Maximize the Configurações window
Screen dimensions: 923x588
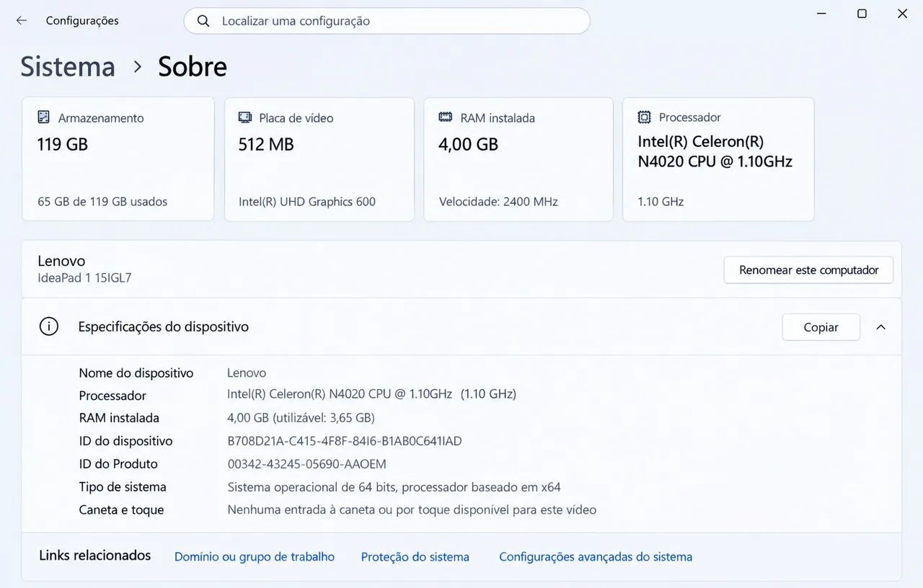tap(862, 14)
